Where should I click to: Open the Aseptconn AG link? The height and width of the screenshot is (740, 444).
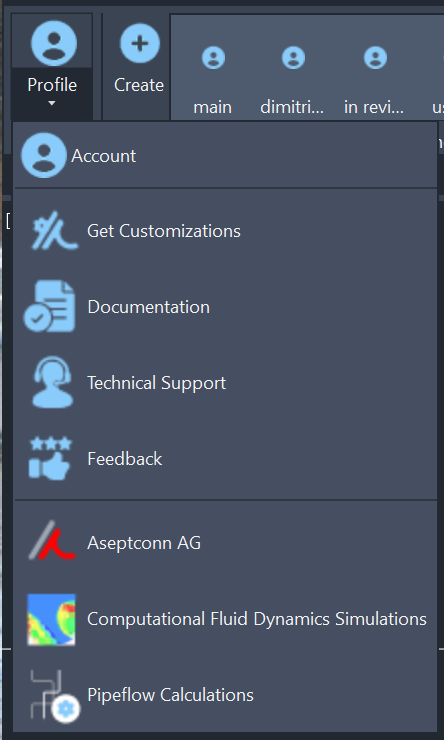225,543
